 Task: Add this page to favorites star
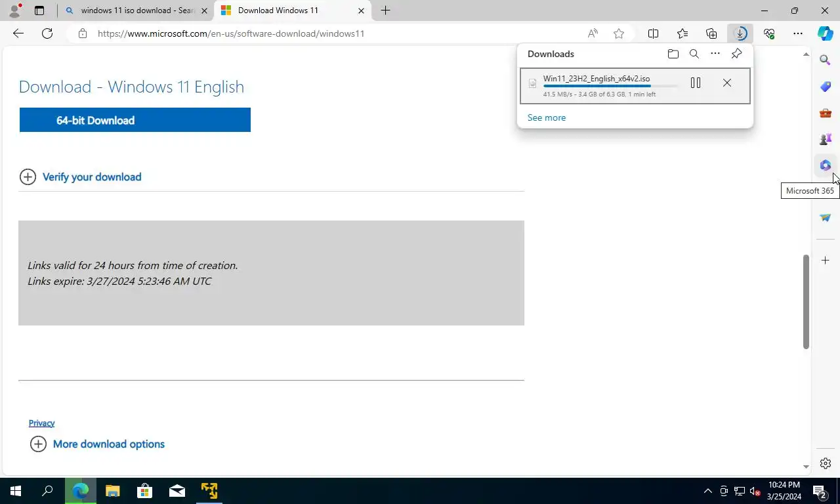618,33
